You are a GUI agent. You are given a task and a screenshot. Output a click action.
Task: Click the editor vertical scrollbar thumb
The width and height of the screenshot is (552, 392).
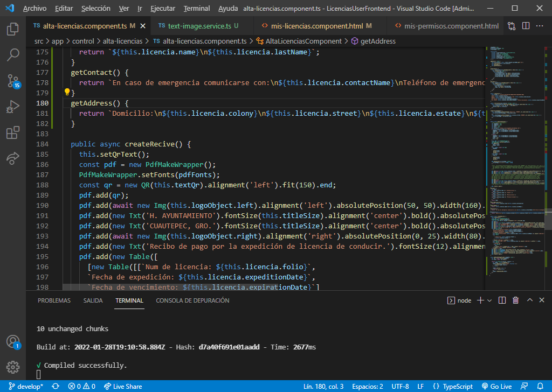tap(548, 220)
